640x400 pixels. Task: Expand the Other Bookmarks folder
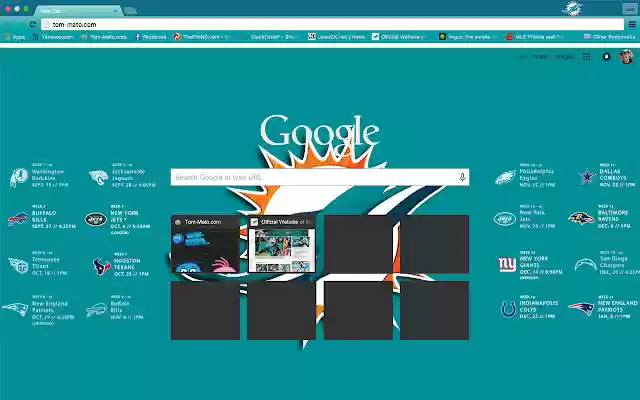pyautogui.click(x=610, y=37)
